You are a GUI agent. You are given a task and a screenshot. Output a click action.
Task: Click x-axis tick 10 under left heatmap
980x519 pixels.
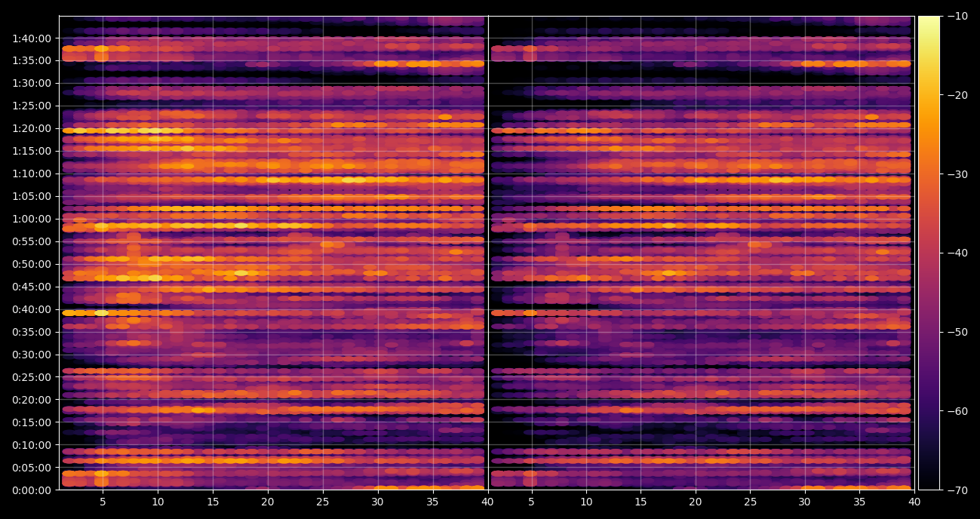[x=158, y=501]
